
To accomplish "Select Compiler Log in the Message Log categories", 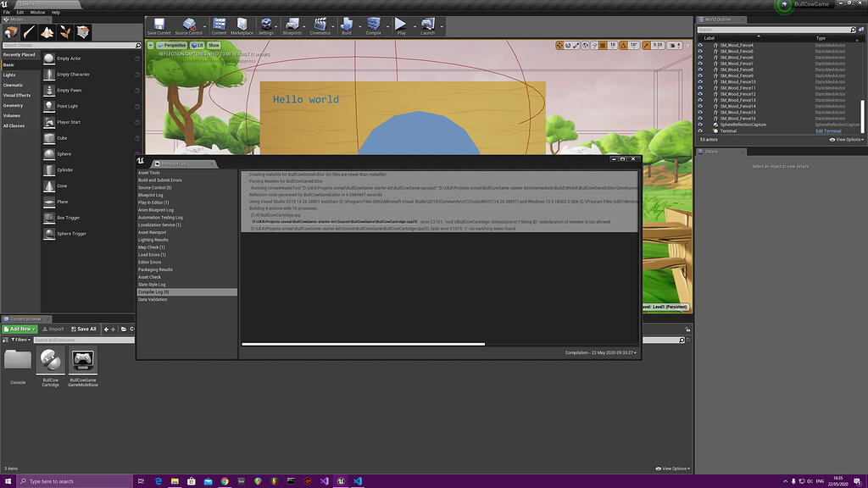I will 155,291.
